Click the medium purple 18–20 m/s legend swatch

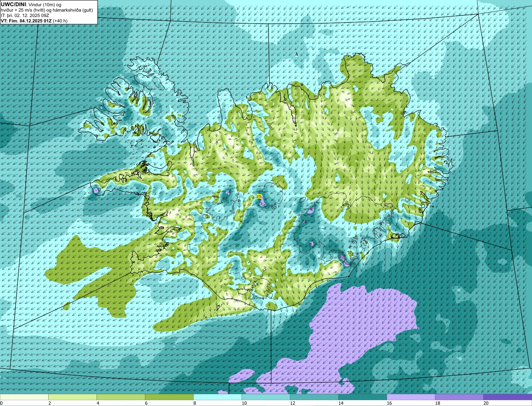click(x=459, y=397)
